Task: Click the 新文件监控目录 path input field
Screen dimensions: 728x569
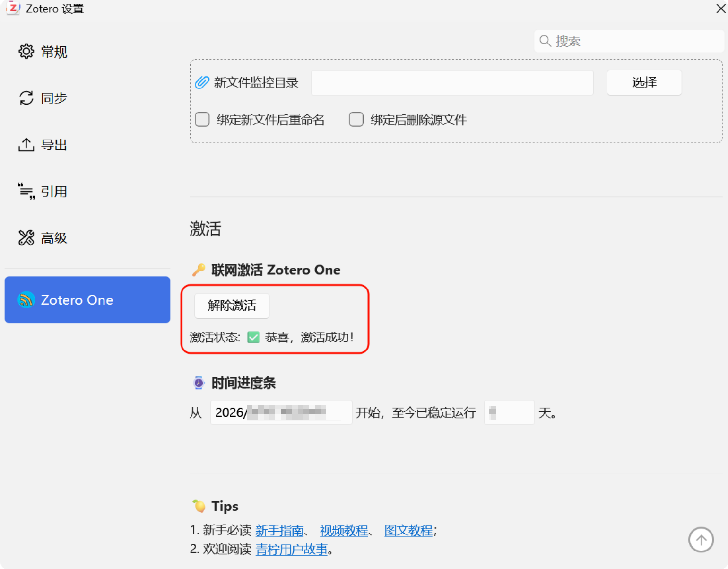Action: pos(452,83)
